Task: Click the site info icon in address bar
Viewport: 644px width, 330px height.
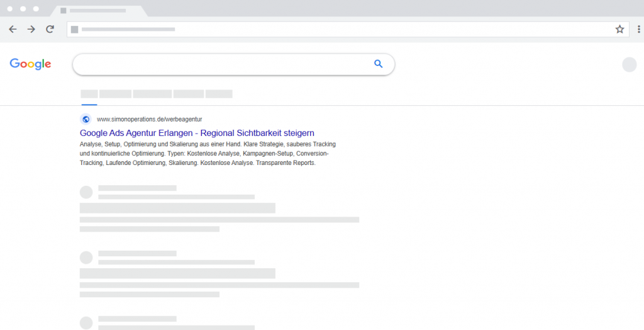Action: (75, 29)
